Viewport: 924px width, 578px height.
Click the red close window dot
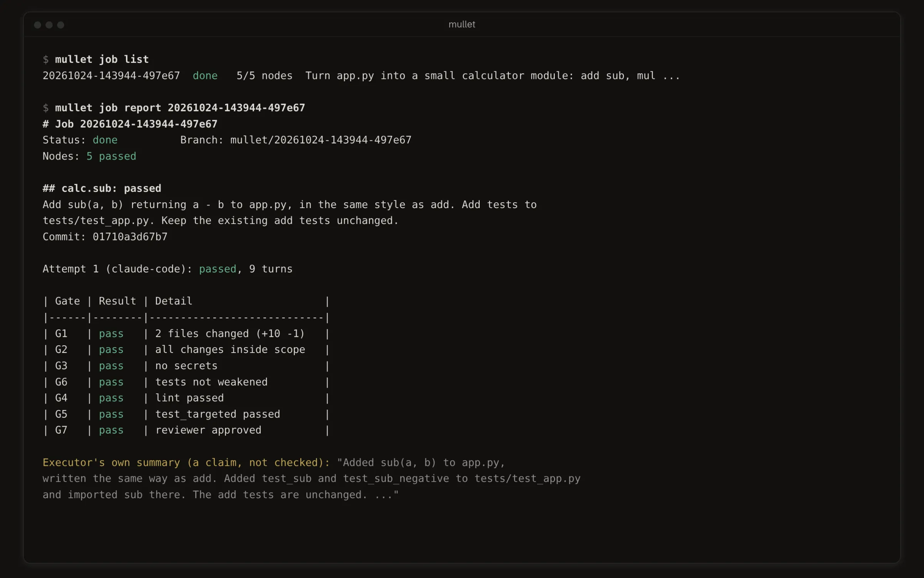click(37, 25)
